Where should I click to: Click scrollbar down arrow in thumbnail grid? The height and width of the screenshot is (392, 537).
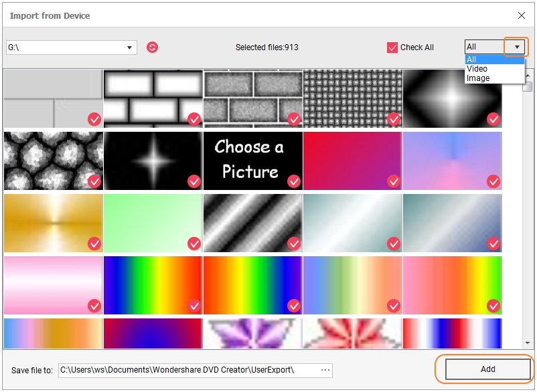pos(528,342)
